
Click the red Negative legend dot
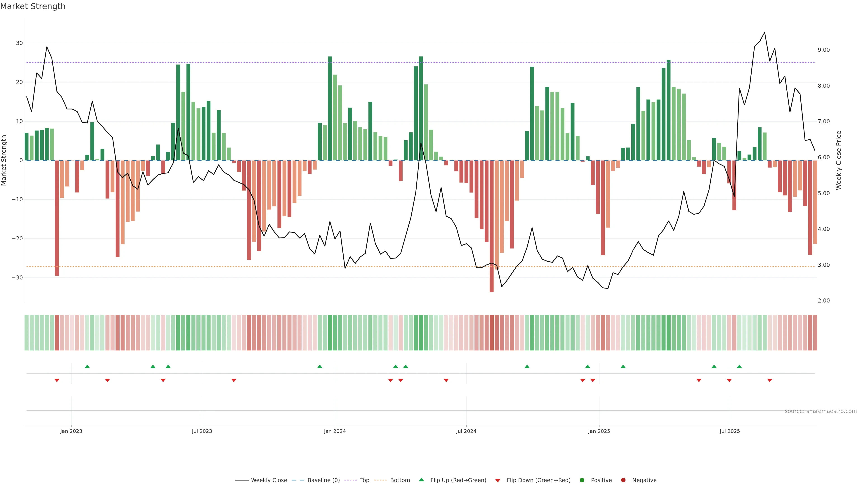623,480
